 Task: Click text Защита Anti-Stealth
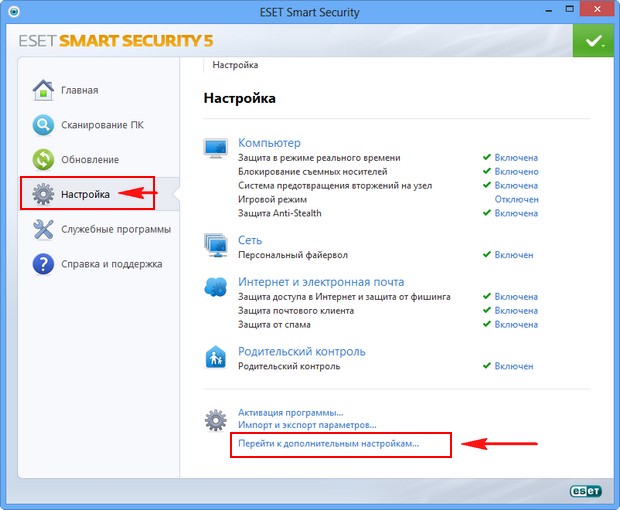coord(280,213)
